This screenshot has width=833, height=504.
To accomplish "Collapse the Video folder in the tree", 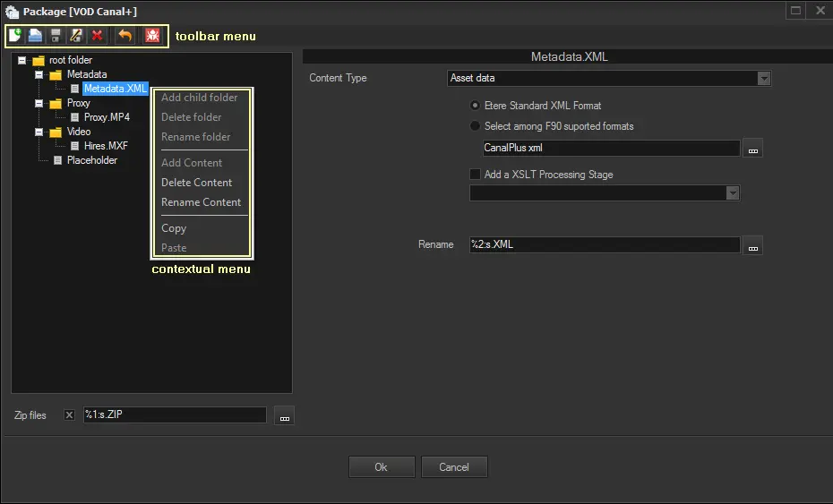I will point(39,132).
